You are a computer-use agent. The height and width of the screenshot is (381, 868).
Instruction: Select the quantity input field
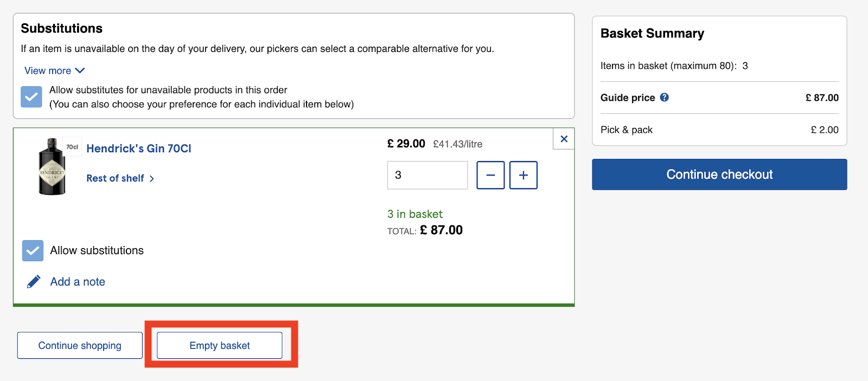tap(427, 175)
